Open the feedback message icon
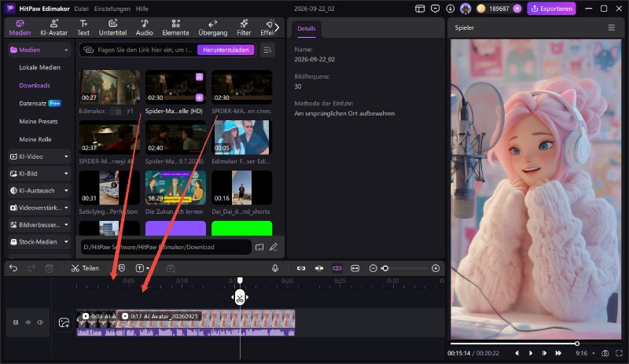This screenshot has height=364, width=629. pos(435,9)
